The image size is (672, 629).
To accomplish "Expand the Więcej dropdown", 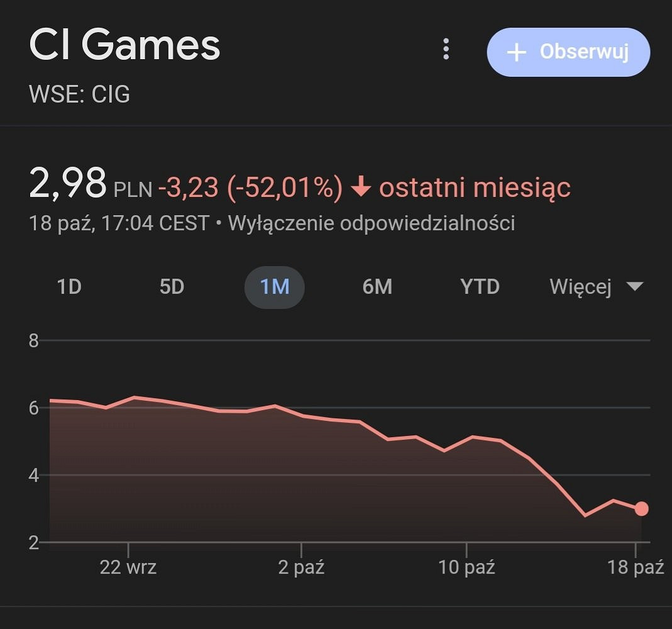I will pyautogui.click(x=596, y=287).
